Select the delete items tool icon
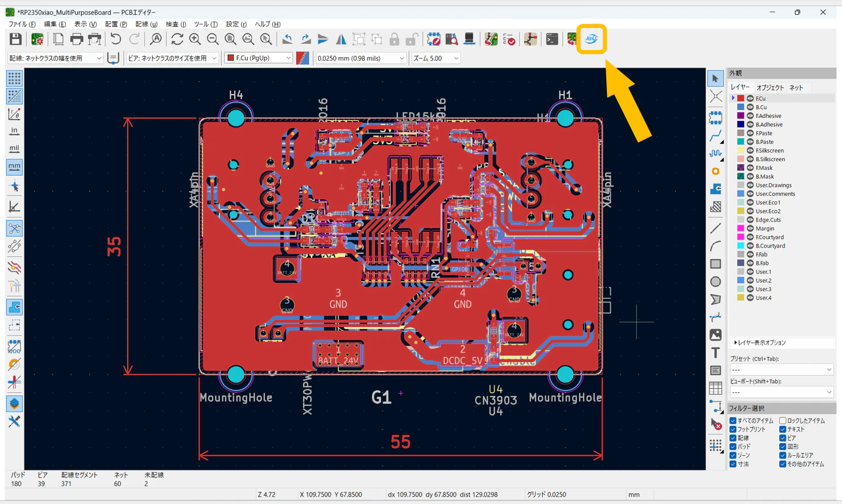 (716, 424)
